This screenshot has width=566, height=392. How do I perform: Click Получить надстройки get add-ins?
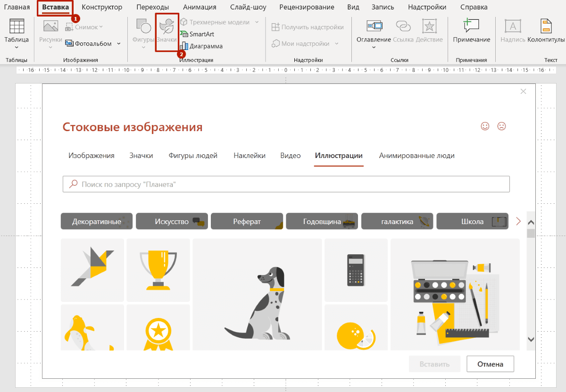(308, 27)
